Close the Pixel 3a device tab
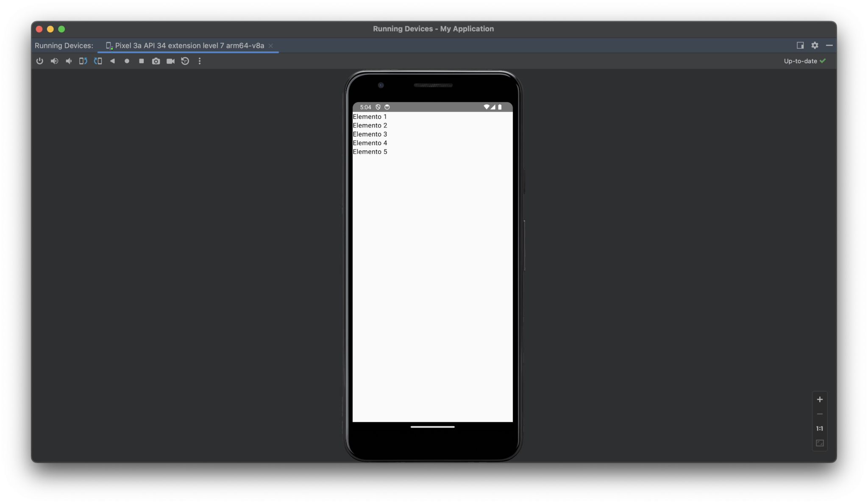Image resolution: width=868 pixels, height=504 pixels. [x=271, y=46]
